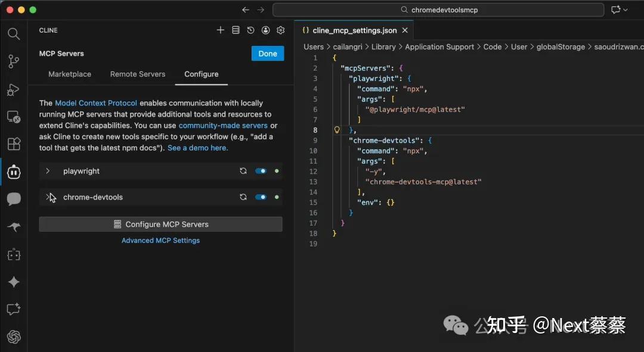Open Source Control view in activity bar

[x=13, y=61]
